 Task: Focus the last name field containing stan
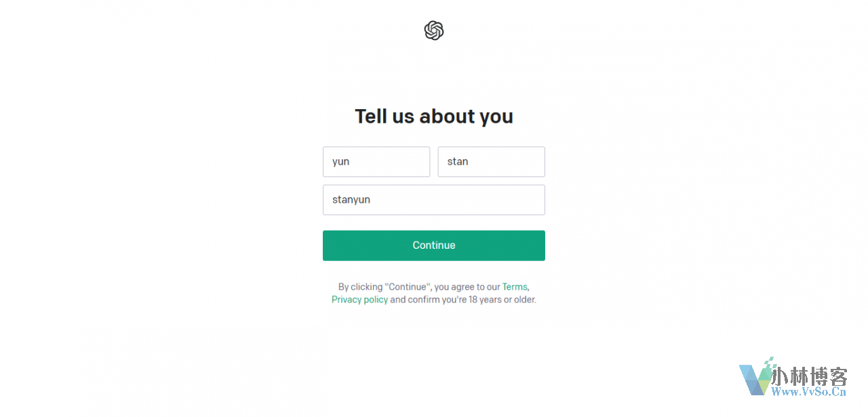492,161
